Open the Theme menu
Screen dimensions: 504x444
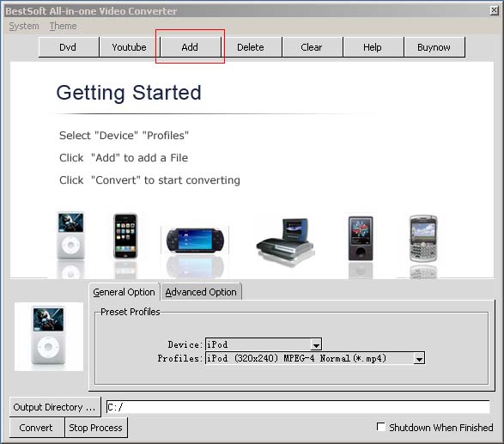point(63,26)
